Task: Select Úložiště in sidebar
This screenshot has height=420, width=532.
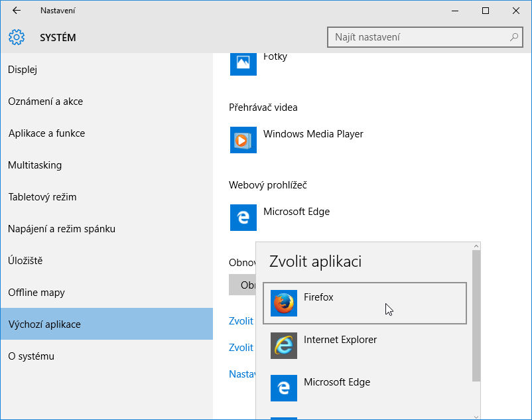Action: coord(107,261)
